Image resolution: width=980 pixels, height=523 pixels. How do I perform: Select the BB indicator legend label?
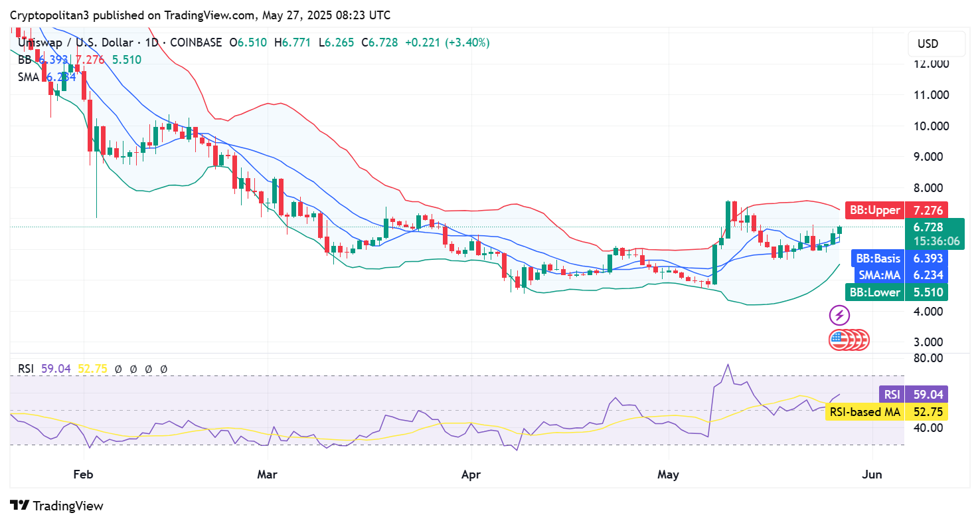[25, 59]
